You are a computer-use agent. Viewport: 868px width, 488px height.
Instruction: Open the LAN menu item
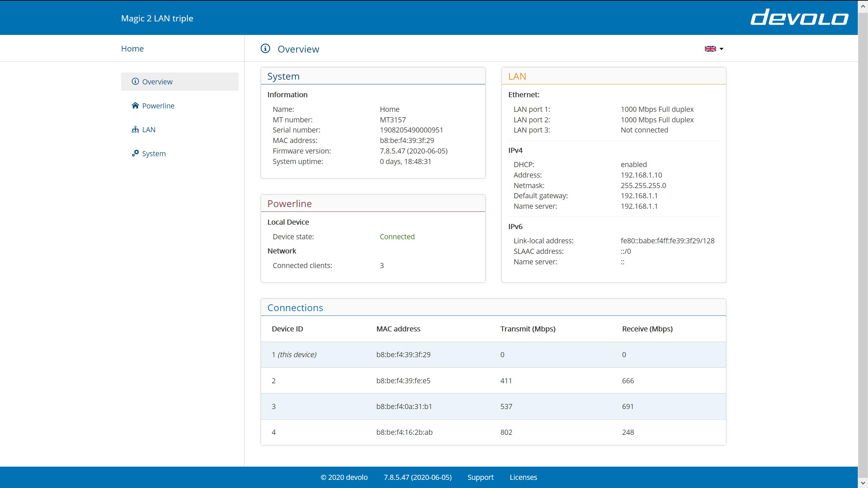tap(180, 130)
